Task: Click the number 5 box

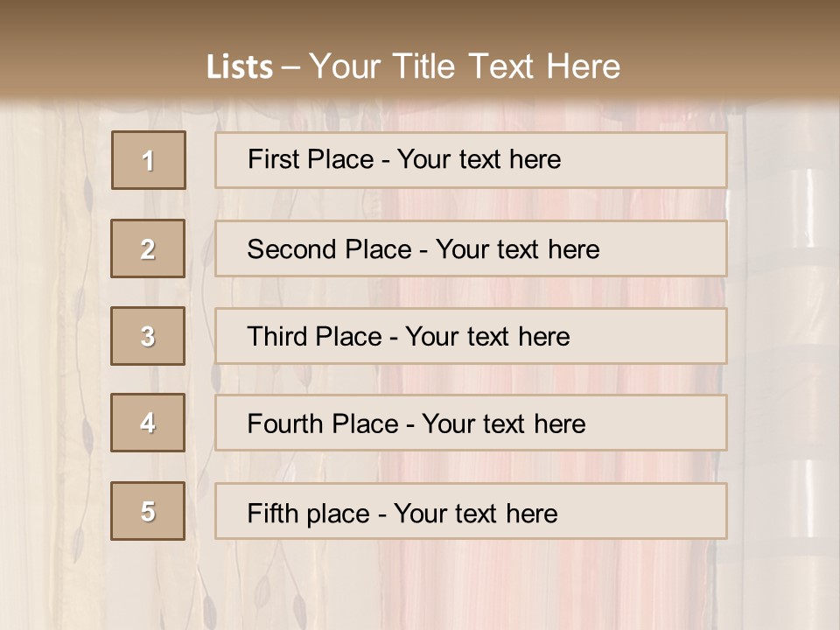Action: (x=148, y=511)
